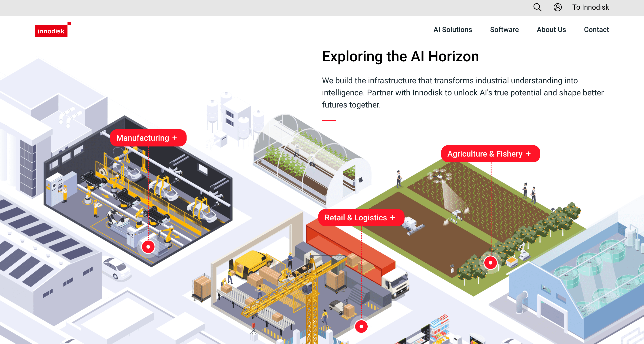Open the Software menu
The image size is (644, 344).
[505, 29]
